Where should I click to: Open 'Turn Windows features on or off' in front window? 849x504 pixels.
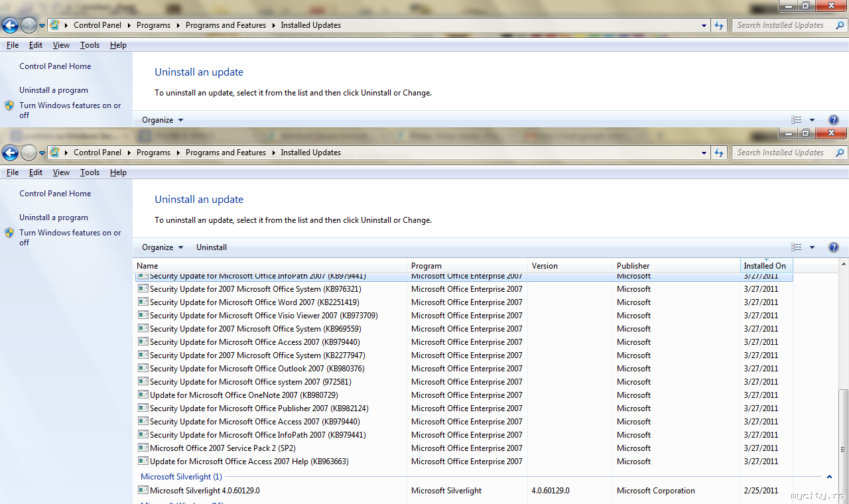point(70,237)
